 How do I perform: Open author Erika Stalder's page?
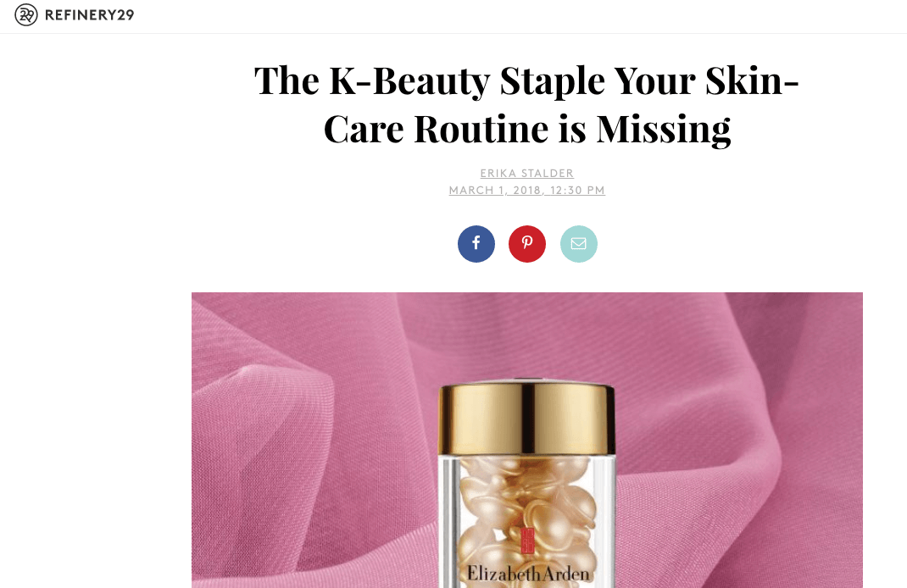(x=527, y=173)
